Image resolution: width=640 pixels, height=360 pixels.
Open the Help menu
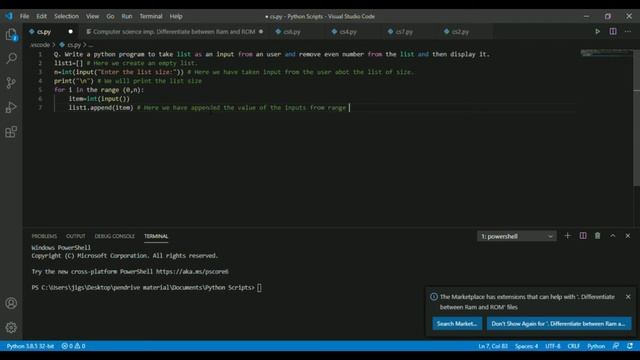coord(176,16)
